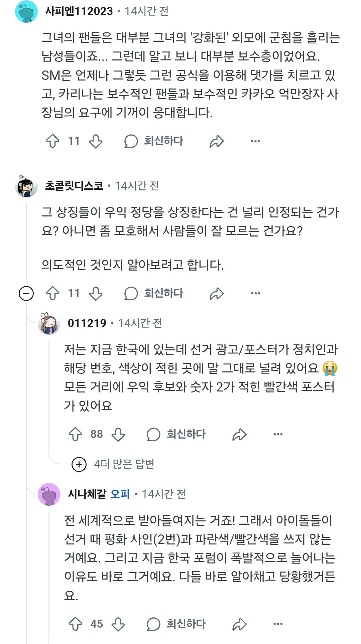Image resolution: width=361 pixels, height=644 pixels.
Task: Share 시나체갈's comment
Action: click(239, 624)
